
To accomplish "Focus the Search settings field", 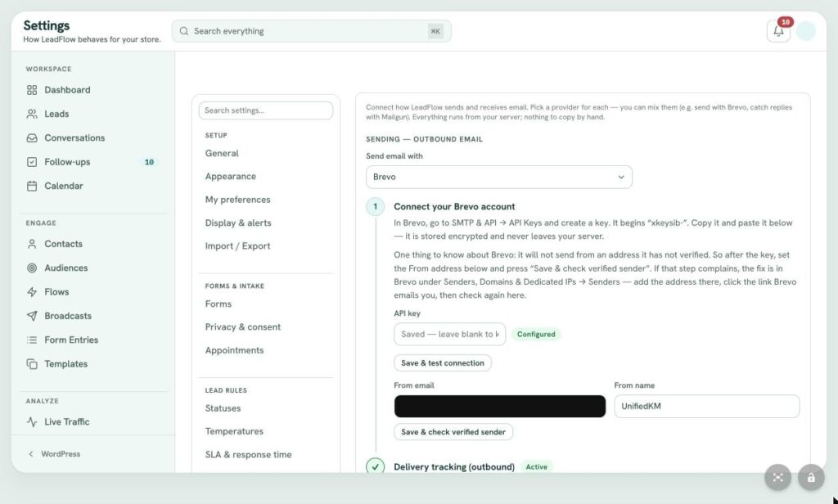I will [x=266, y=110].
